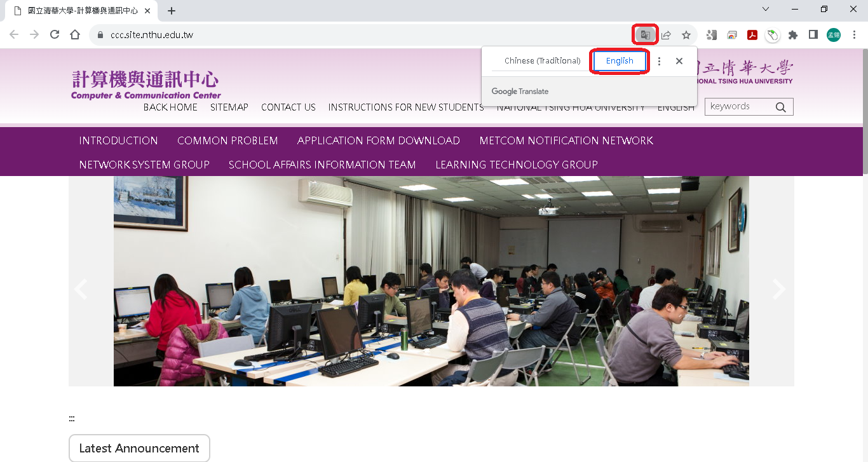
Task: Go to browser home page icon
Action: coord(75,35)
